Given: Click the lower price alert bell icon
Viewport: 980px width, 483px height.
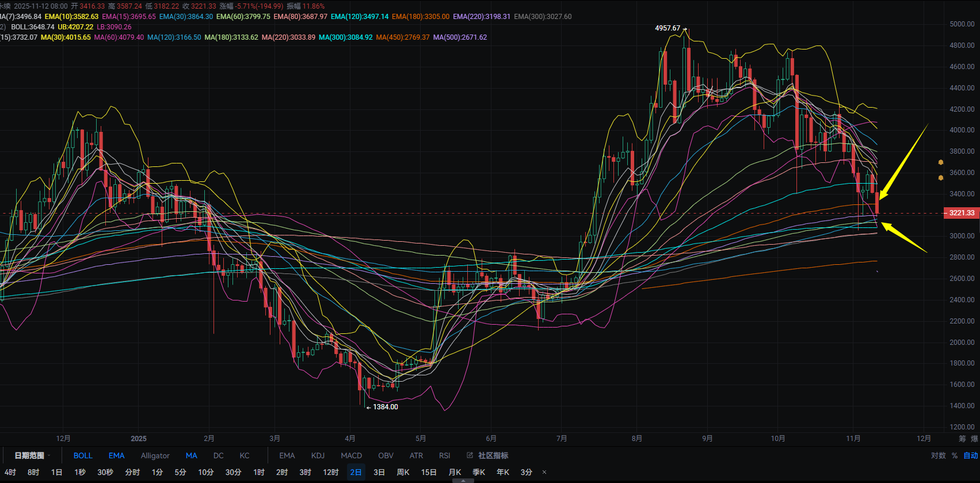Looking at the screenshot, I should [x=940, y=178].
